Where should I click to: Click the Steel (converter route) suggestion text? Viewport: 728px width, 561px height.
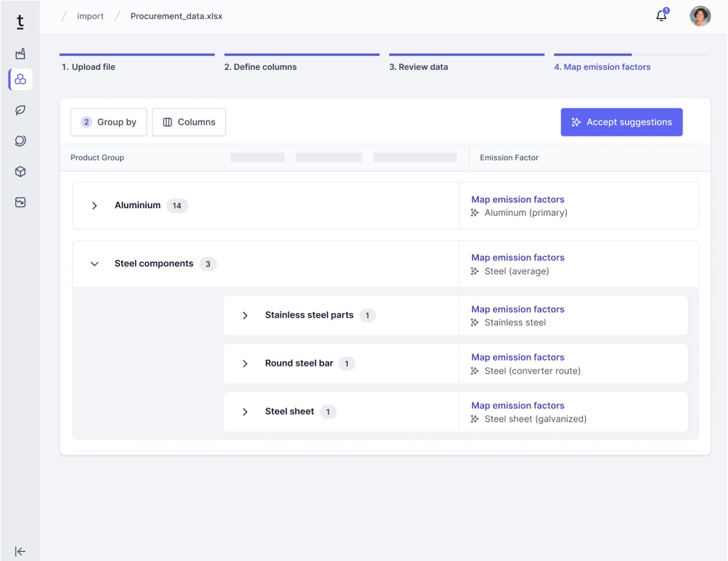tap(532, 370)
